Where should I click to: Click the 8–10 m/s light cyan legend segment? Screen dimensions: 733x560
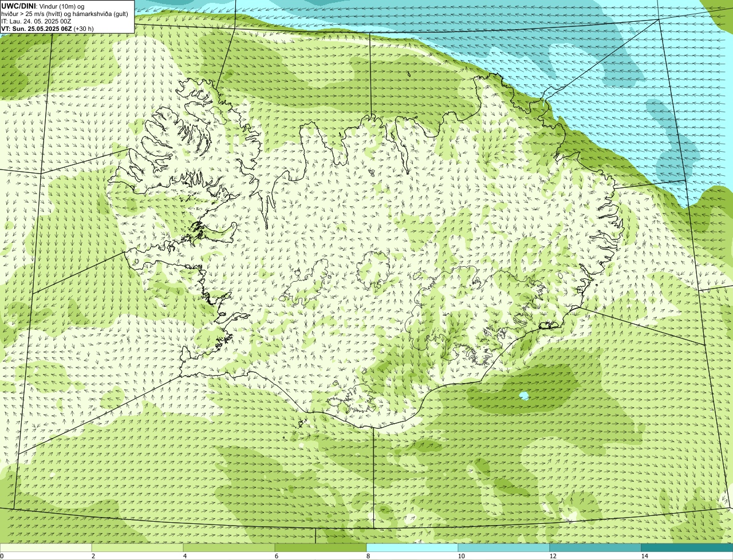click(x=412, y=547)
